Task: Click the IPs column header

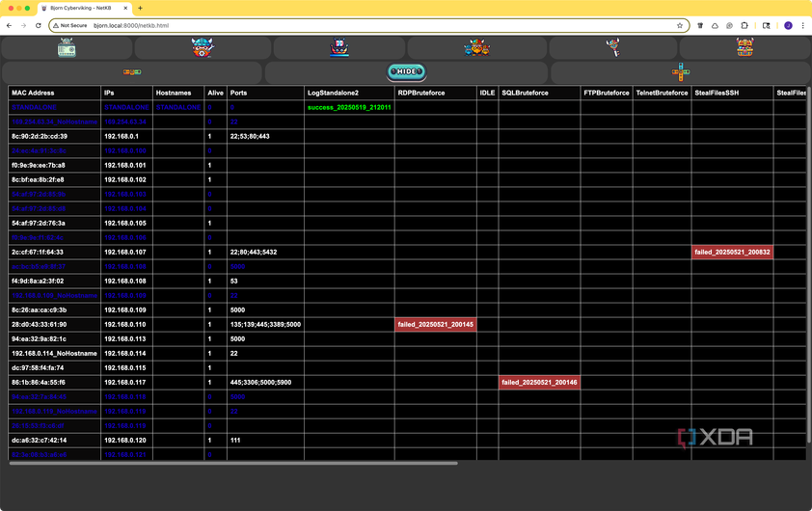Action: (127, 93)
